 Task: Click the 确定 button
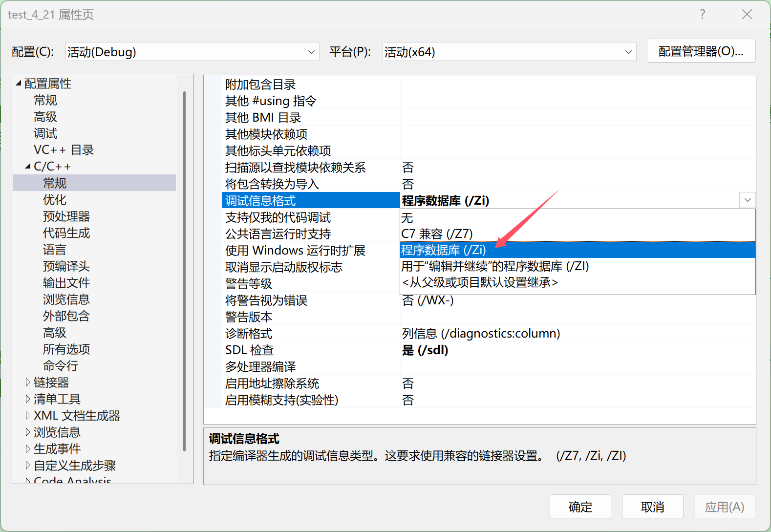[x=580, y=507]
